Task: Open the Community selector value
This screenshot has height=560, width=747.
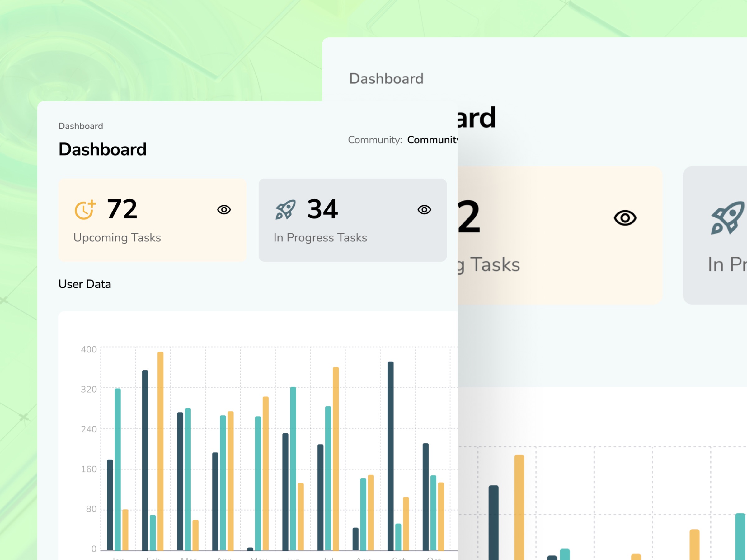Action: pyautogui.click(x=432, y=140)
